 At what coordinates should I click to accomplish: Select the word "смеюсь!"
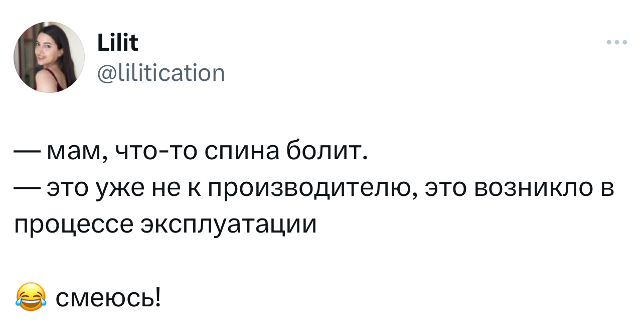coord(108,298)
